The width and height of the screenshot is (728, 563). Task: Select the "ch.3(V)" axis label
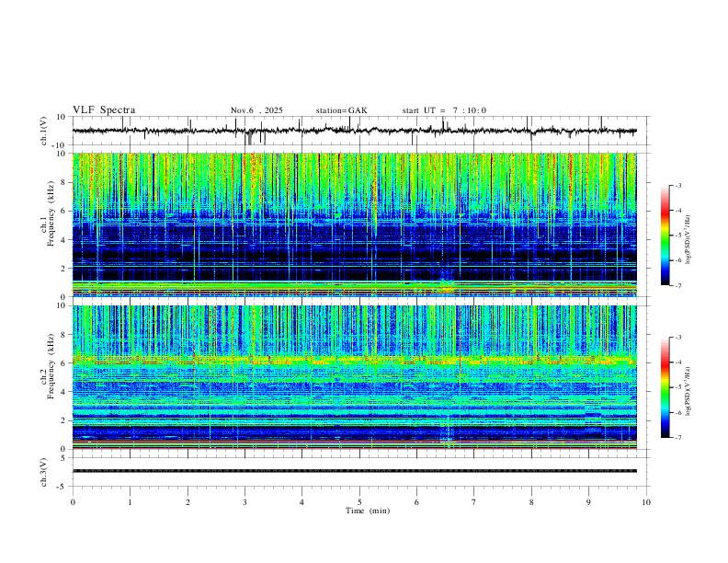44,472
